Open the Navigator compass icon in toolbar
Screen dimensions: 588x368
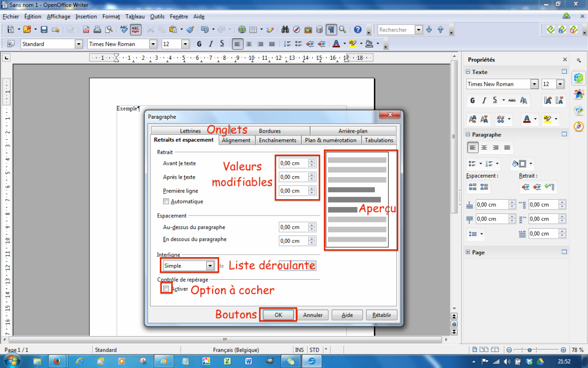point(296,30)
